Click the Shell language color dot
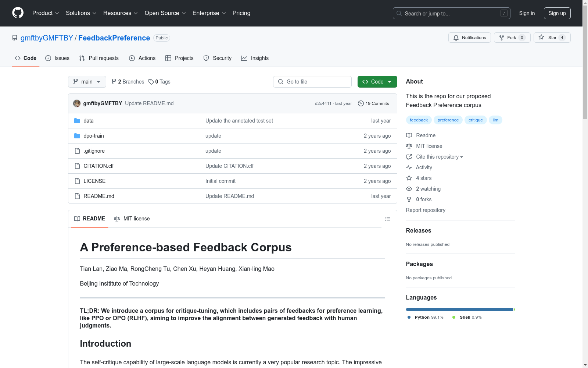 click(x=454, y=317)
